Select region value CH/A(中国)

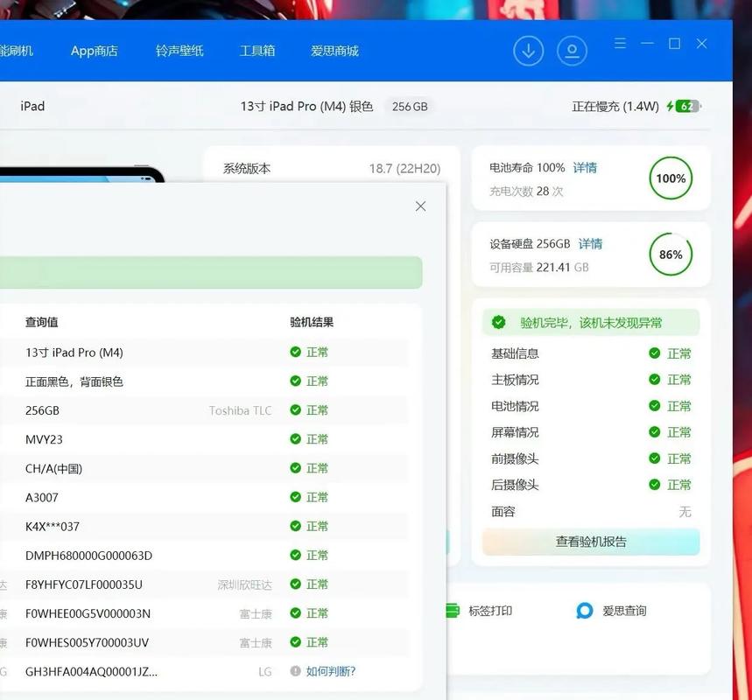(x=53, y=468)
